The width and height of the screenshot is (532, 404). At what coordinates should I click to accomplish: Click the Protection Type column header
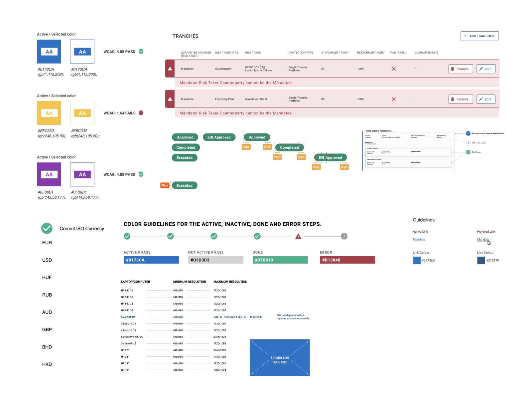[301, 53]
